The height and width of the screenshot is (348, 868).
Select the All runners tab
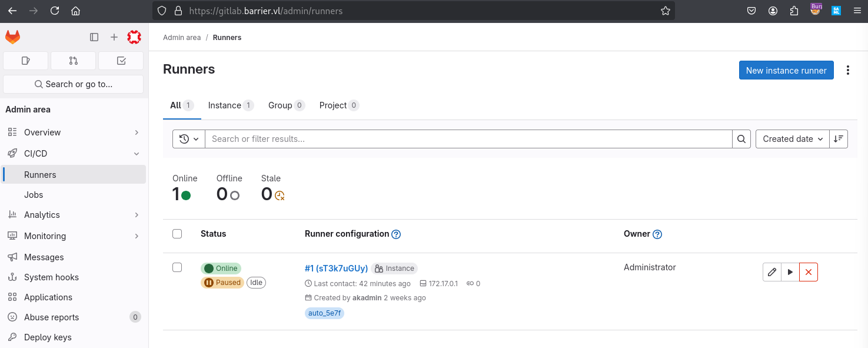point(182,105)
